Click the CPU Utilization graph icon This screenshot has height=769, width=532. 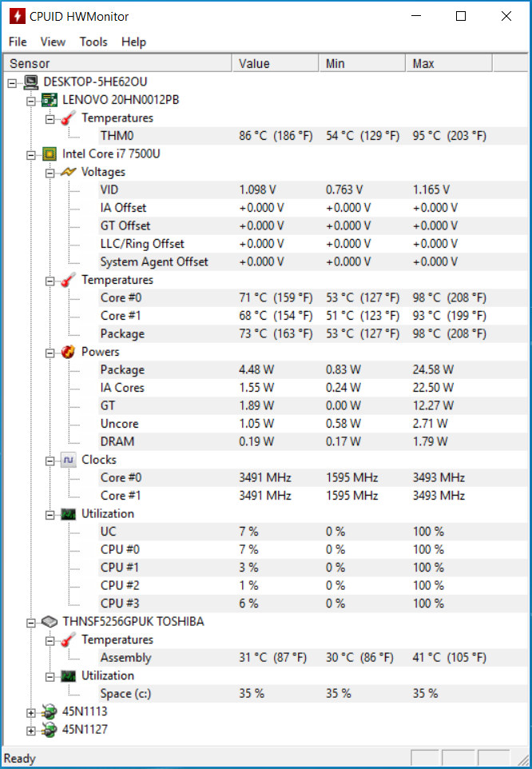(69, 513)
